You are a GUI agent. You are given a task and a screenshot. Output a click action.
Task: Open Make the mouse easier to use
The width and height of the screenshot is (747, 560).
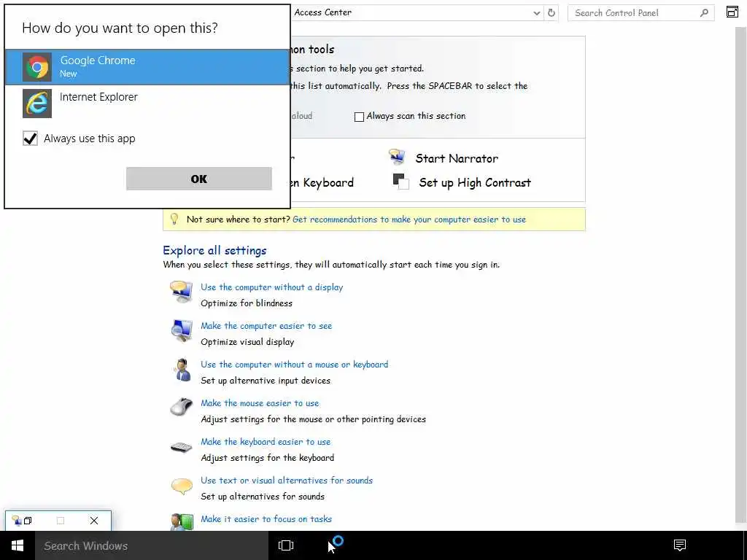(260, 402)
